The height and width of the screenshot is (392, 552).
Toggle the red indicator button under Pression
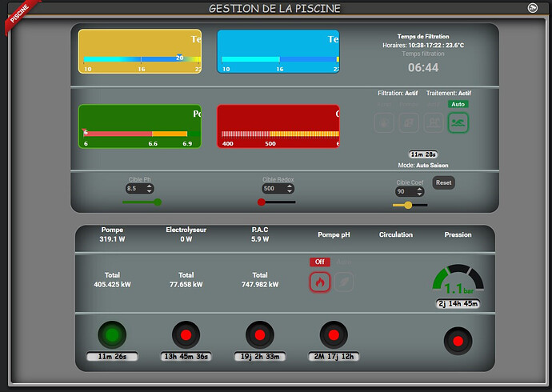click(x=458, y=341)
